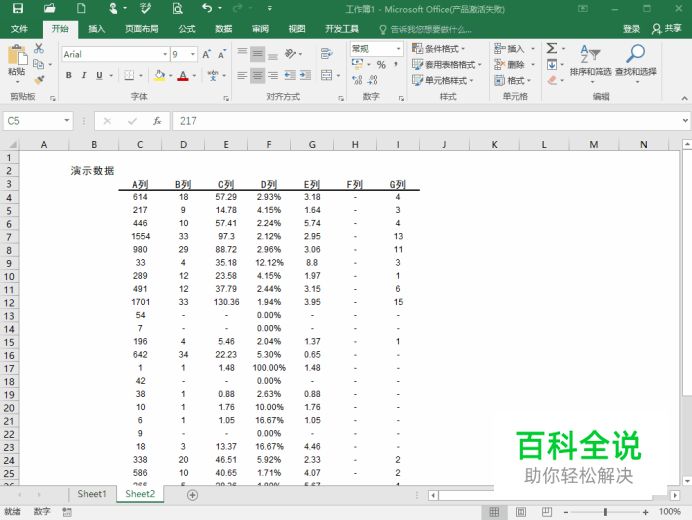
Task: Toggle Underline formatting
Action: [x=99, y=75]
